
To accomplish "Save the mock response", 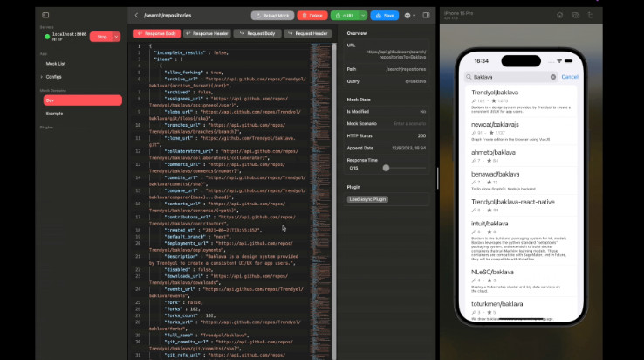I will [385, 16].
